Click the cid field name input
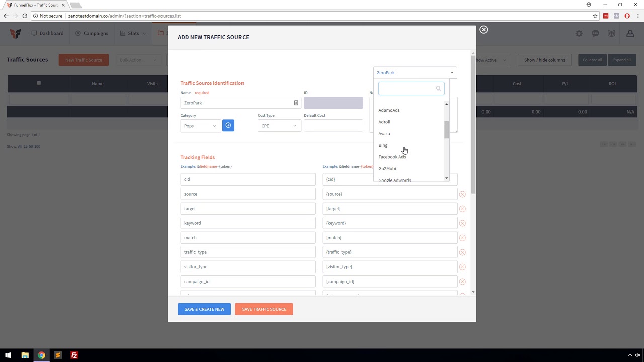This screenshot has width=644, height=362. (x=248, y=179)
